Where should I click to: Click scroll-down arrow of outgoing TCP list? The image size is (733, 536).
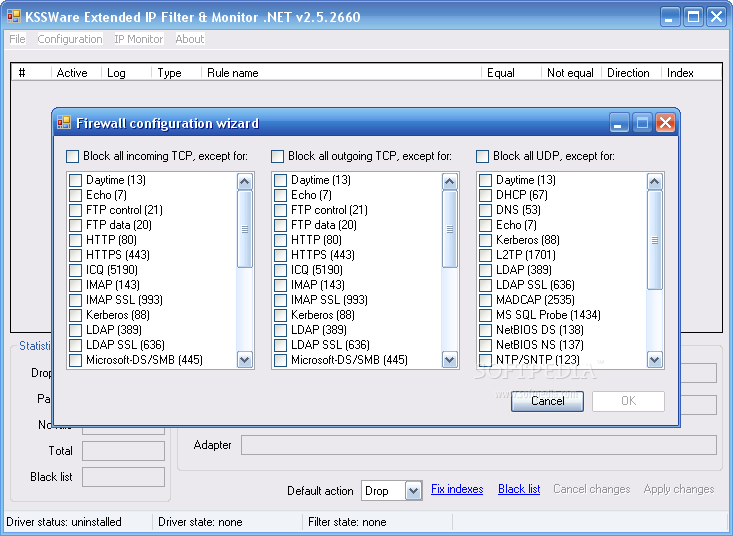coord(450,360)
